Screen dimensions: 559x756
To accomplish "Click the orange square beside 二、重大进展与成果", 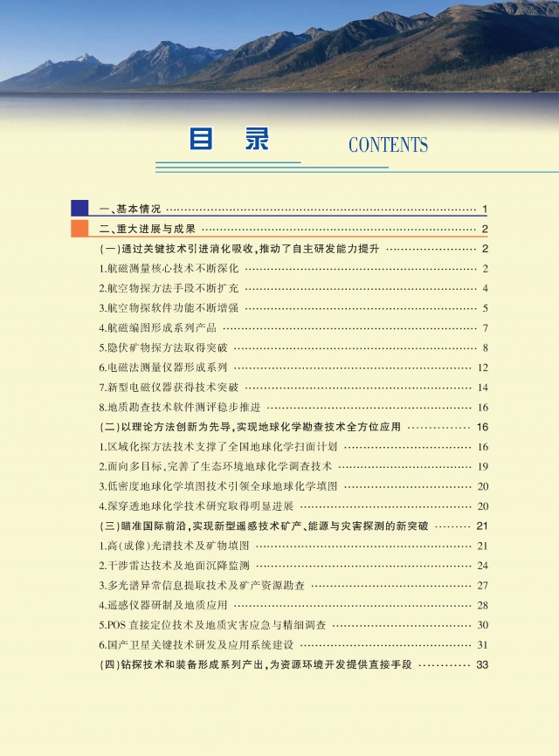I will (80, 230).
